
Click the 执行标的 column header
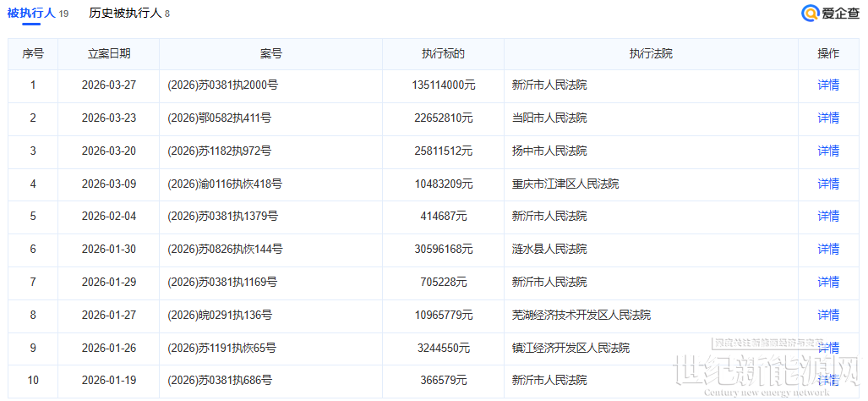click(443, 54)
